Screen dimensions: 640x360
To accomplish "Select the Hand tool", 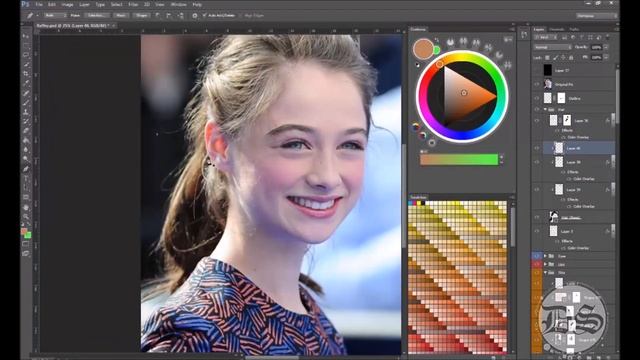I will coord(26,207).
